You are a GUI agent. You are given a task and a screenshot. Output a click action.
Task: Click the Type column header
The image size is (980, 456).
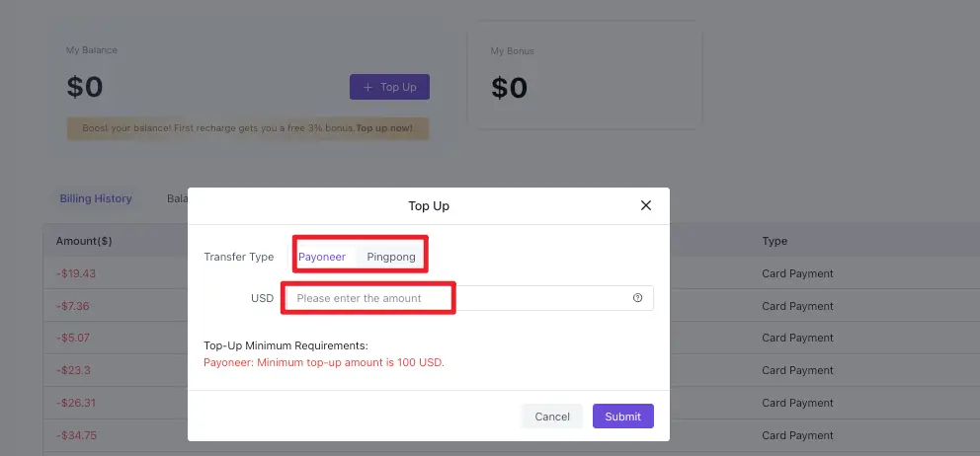point(775,241)
